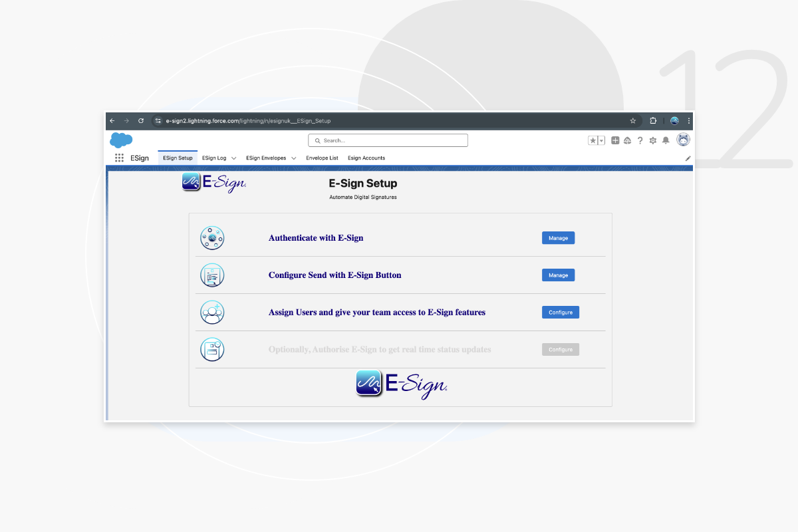Open the Setup gear icon
Image resolution: width=798 pixels, height=532 pixels.
(x=652, y=140)
